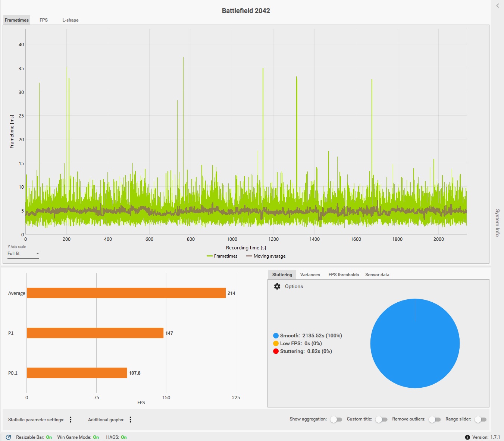This screenshot has width=504, height=441.
Task: Click the Version: 1.7.1 text
Action: tap(486, 437)
